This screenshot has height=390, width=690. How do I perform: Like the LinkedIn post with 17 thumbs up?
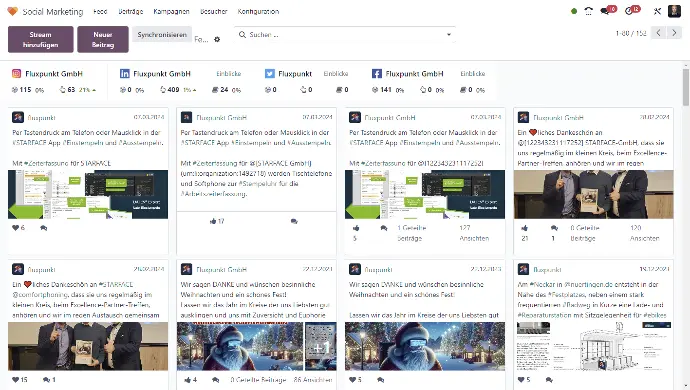point(213,221)
